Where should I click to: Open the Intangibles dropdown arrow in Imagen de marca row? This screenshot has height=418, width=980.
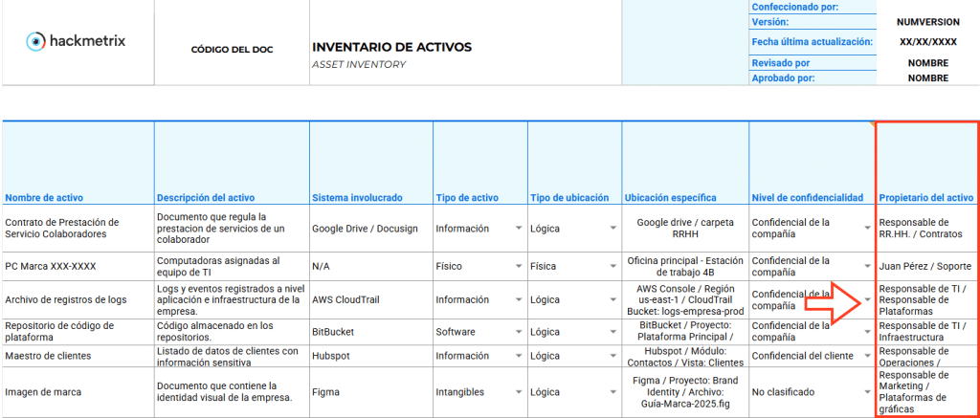tap(518, 392)
